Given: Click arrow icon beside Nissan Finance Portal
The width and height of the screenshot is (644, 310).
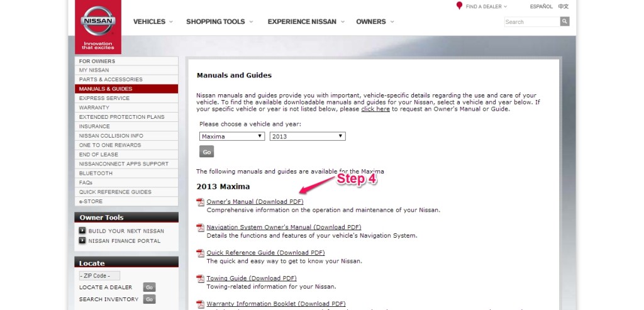Looking at the screenshot, I should pos(82,240).
